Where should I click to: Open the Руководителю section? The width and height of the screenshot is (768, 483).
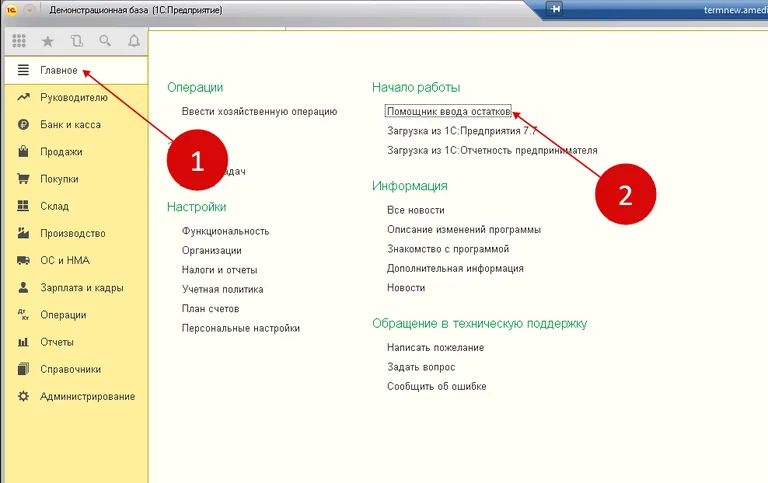[x=73, y=98]
